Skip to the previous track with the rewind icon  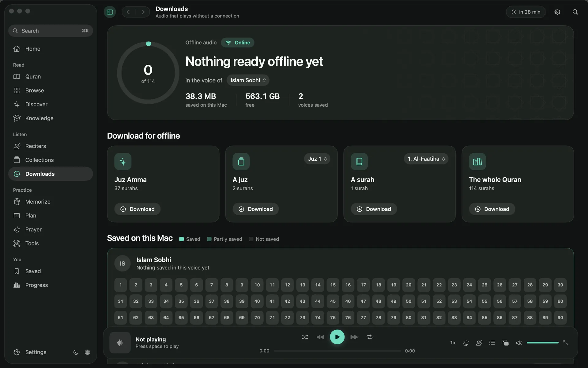320,337
